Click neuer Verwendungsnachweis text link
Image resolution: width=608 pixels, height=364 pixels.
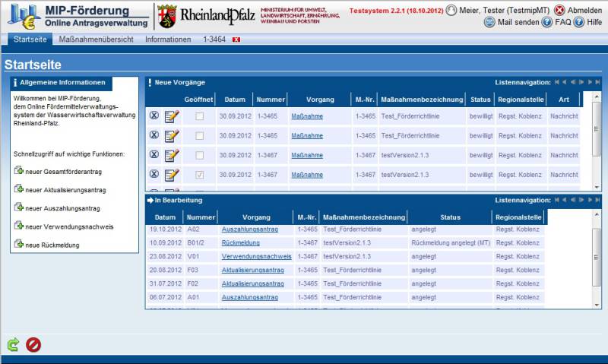tap(69, 226)
